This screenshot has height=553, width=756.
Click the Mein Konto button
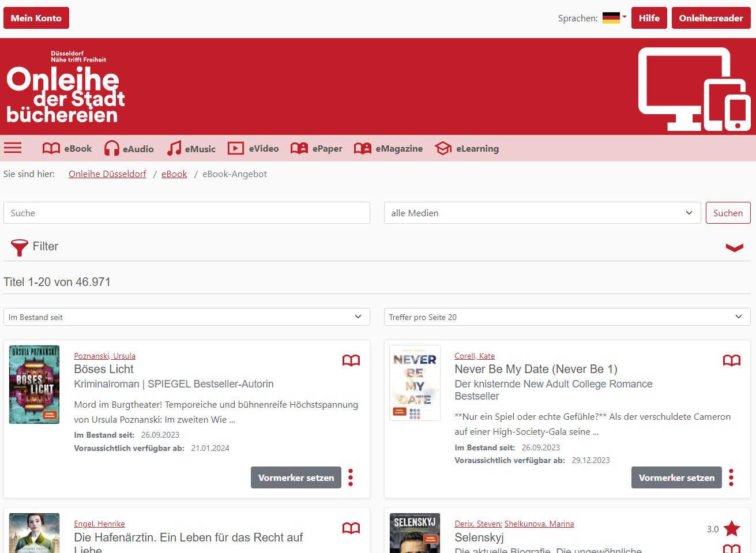(36, 18)
